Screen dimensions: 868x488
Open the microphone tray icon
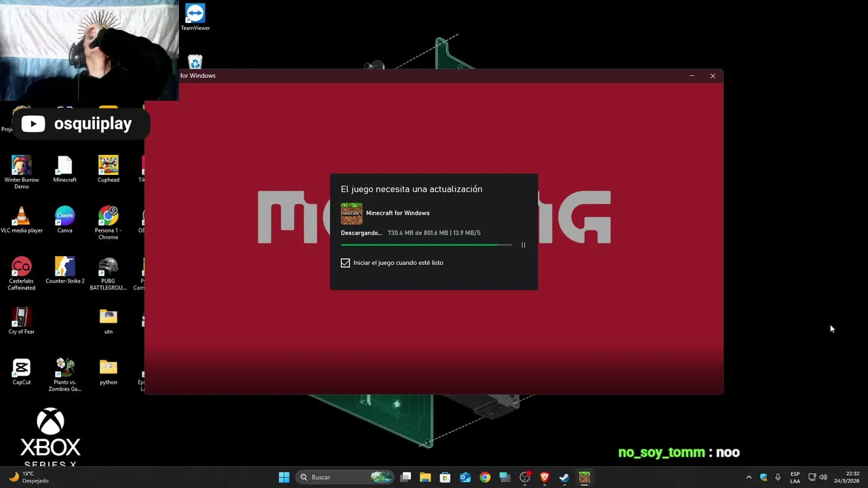coord(778,477)
